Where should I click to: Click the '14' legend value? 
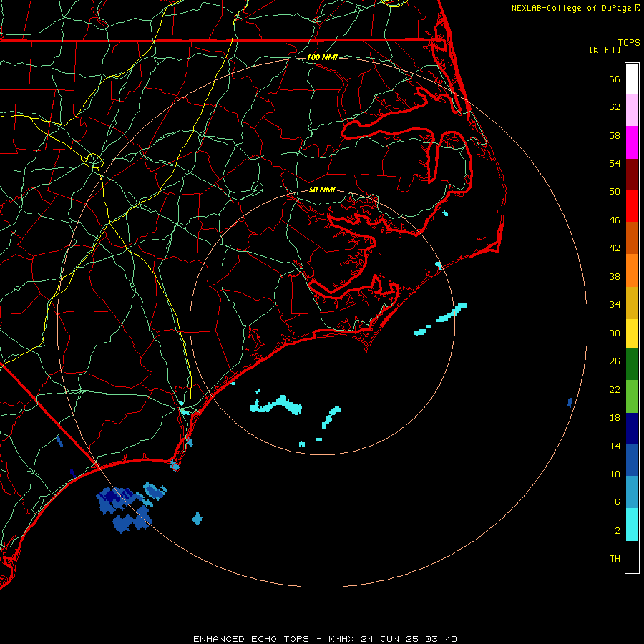[615, 446]
